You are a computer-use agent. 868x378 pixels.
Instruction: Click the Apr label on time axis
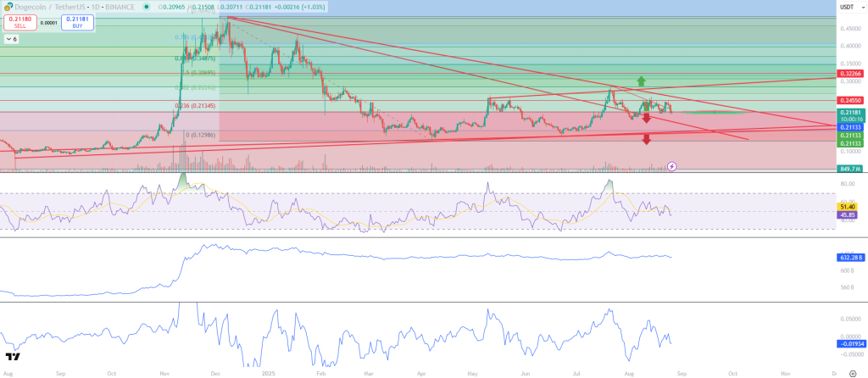[x=421, y=374]
